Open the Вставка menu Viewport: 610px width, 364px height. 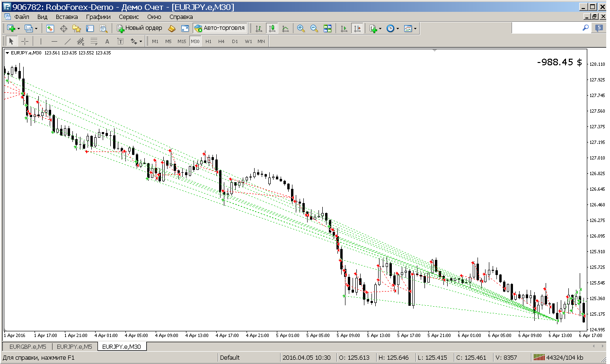[67, 17]
